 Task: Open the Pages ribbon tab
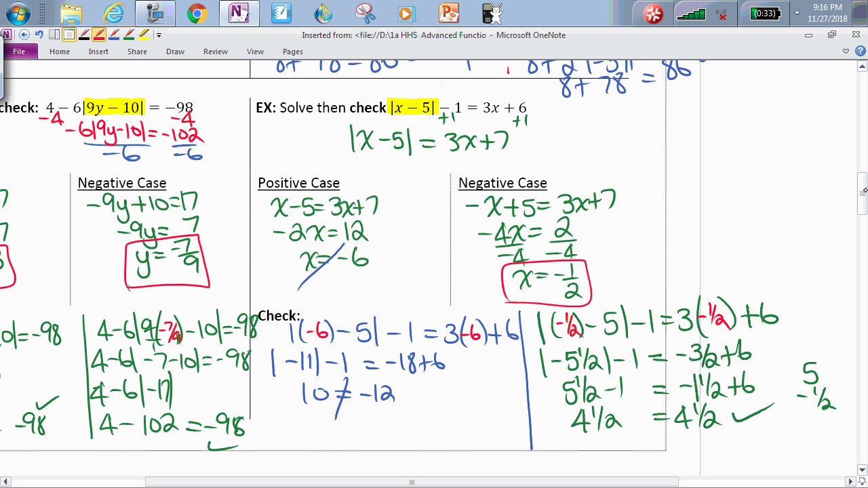[x=292, y=52]
